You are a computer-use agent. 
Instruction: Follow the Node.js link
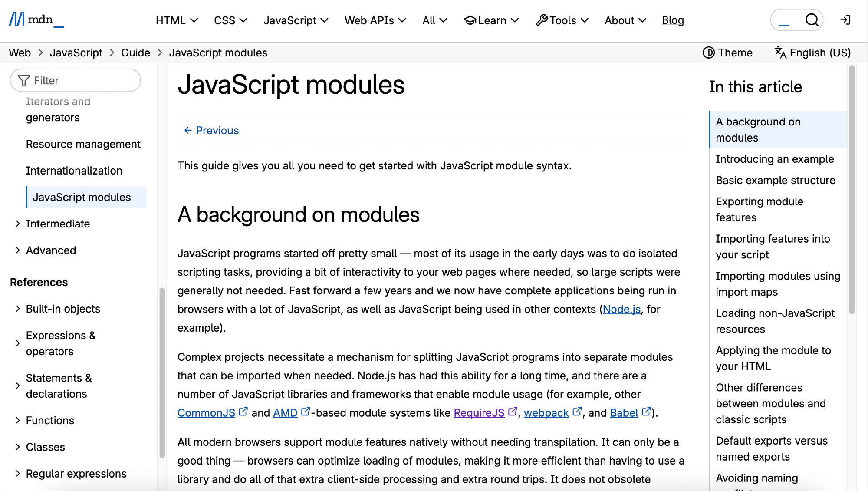pyautogui.click(x=621, y=309)
